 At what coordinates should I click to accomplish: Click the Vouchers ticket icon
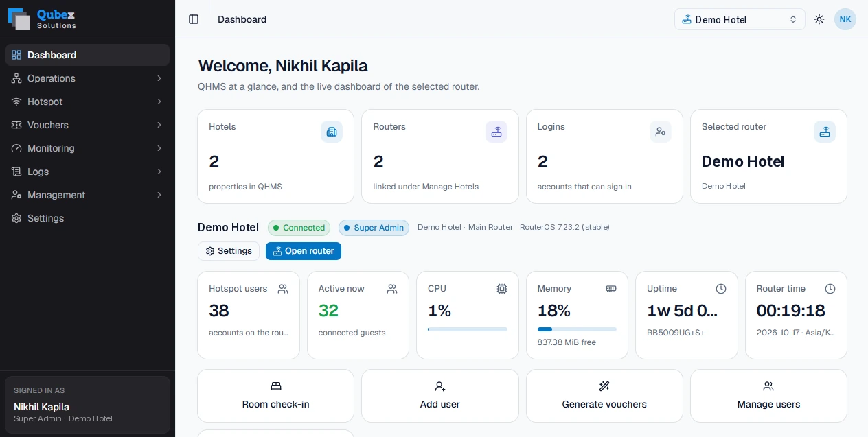click(16, 125)
